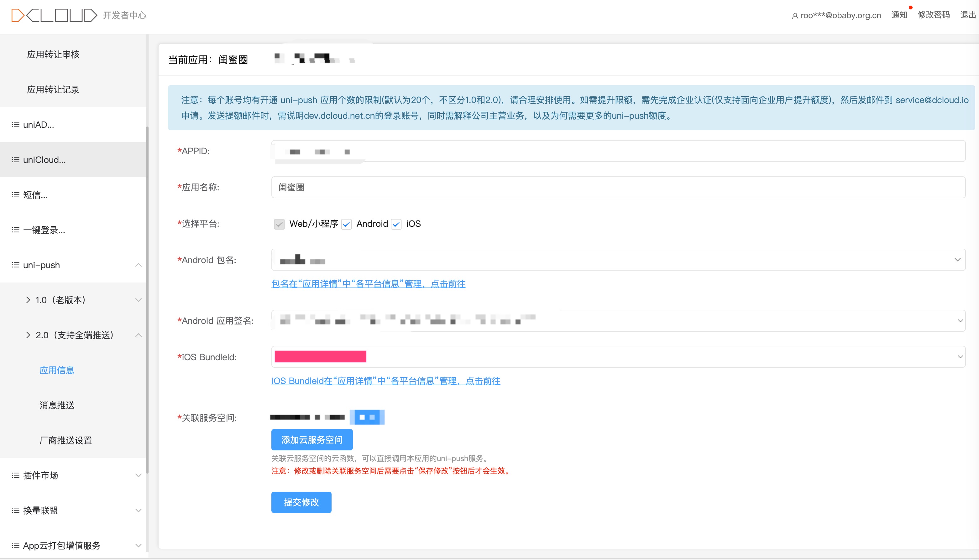Toggle the Web/小程序 platform checkbox
This screenshot has height=560, width=979.
click(x=280, y=224)
